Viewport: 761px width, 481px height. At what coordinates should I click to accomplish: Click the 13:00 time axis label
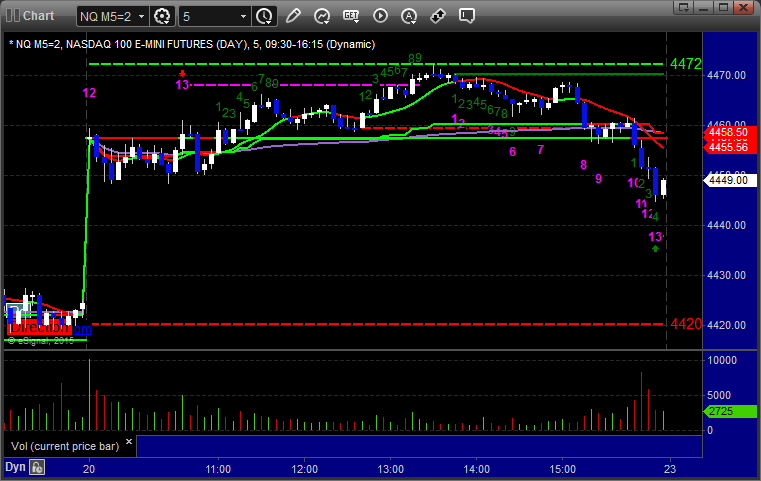391,469
